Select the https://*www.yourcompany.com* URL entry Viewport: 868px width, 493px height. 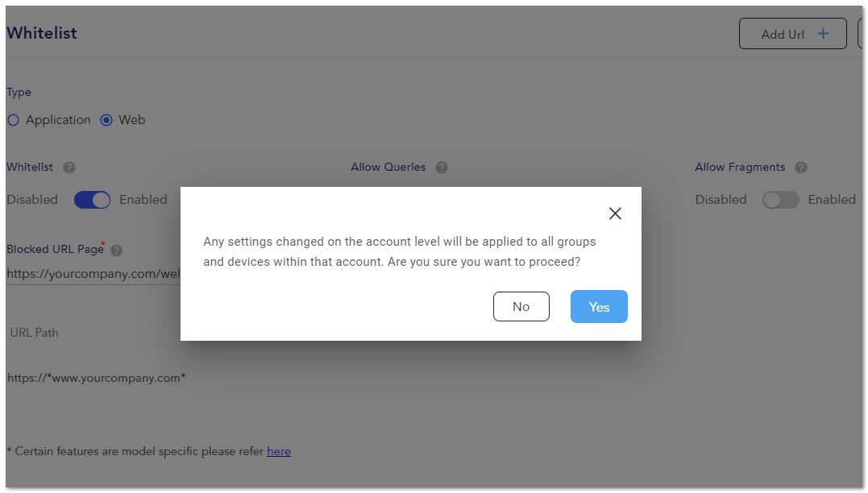97,379
